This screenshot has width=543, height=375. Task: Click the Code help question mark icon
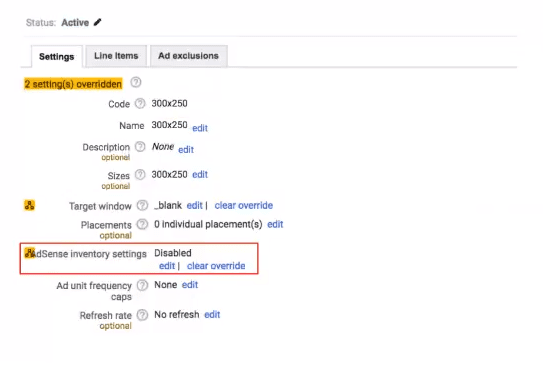[140, 104]
